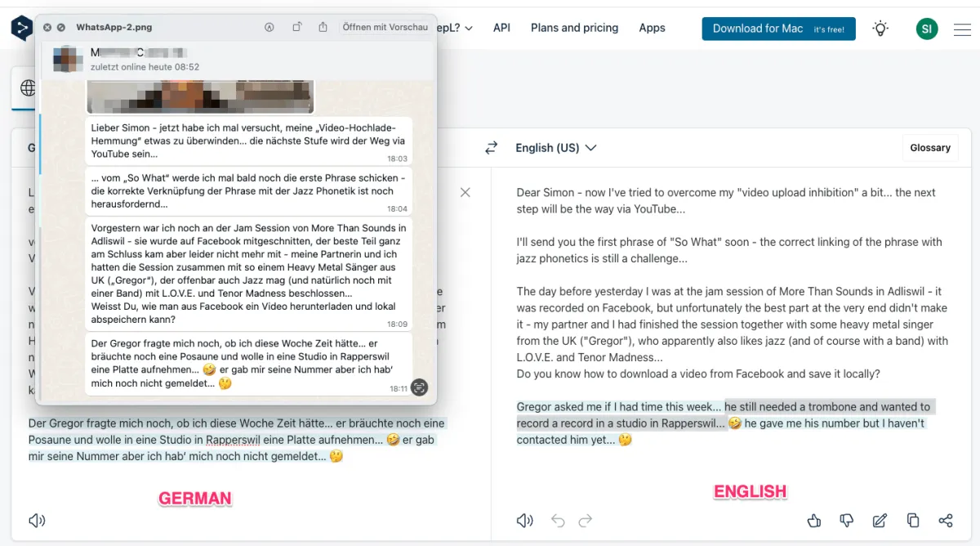Undo the last translation edit
This screenshot has width=980, height=546.
(558, 521)
